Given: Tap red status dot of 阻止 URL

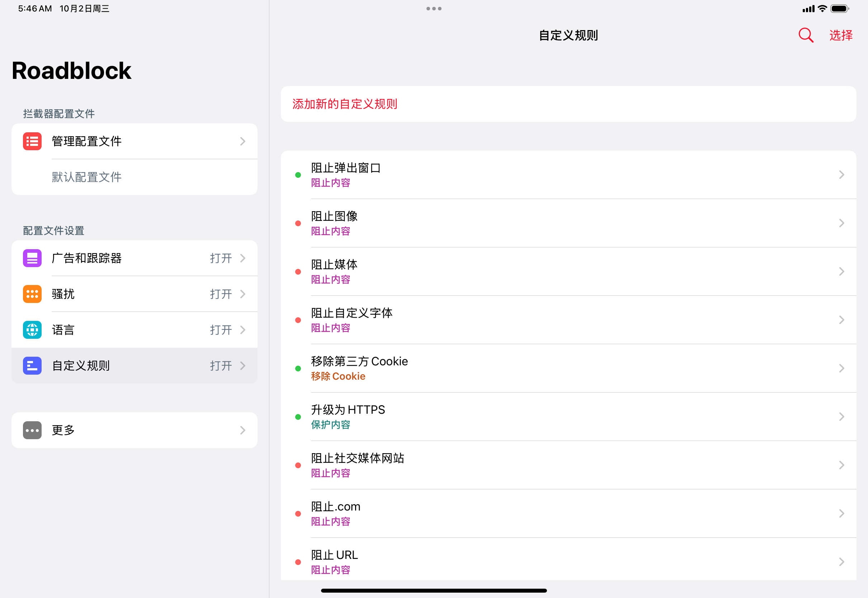Looking at the screenshot, I should (x=298, y=562).
